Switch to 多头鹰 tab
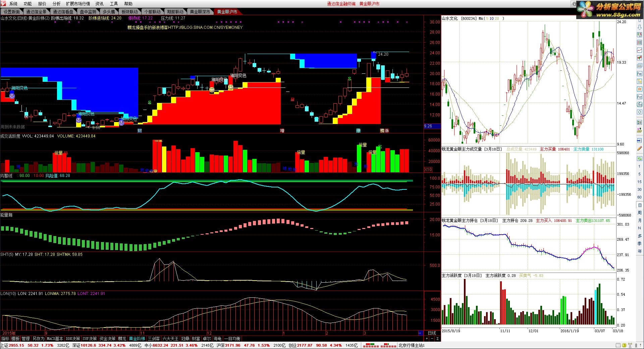644x349 pixels. click(x=109, y=12)
